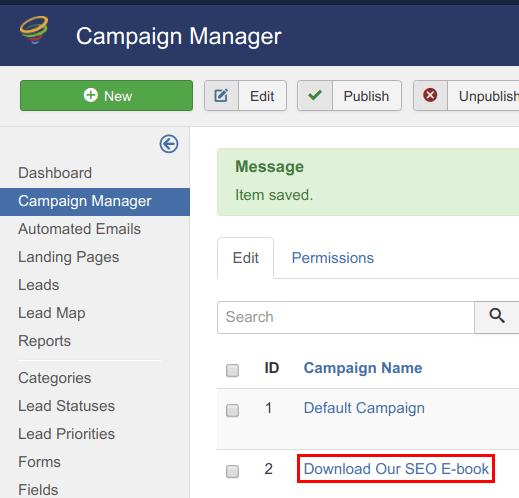Click the pencil edit icon in toolbar

click(221, 96)
